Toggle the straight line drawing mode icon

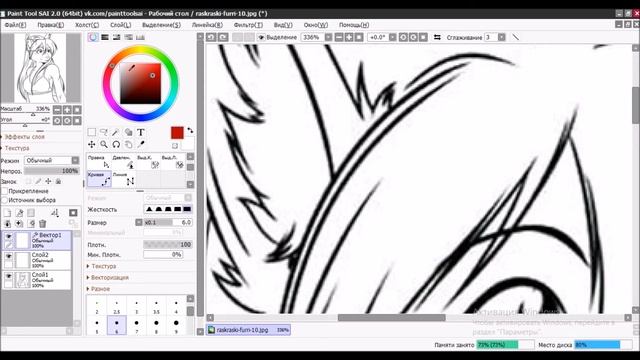click(516, 37)
